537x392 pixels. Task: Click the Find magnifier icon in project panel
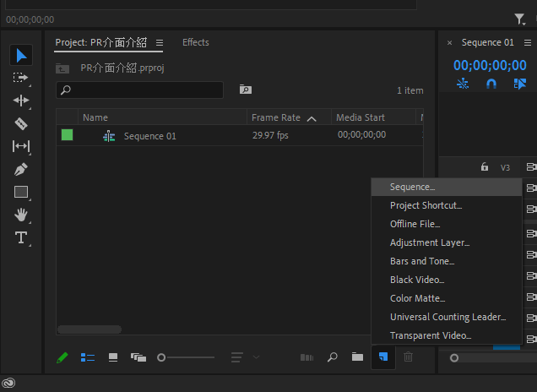[332, 357]
